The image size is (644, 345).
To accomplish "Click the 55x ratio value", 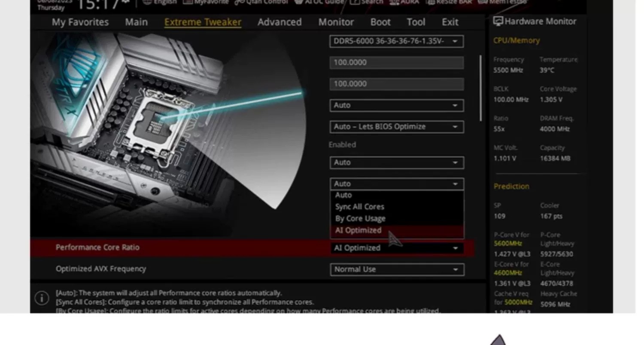I will 499,129.
